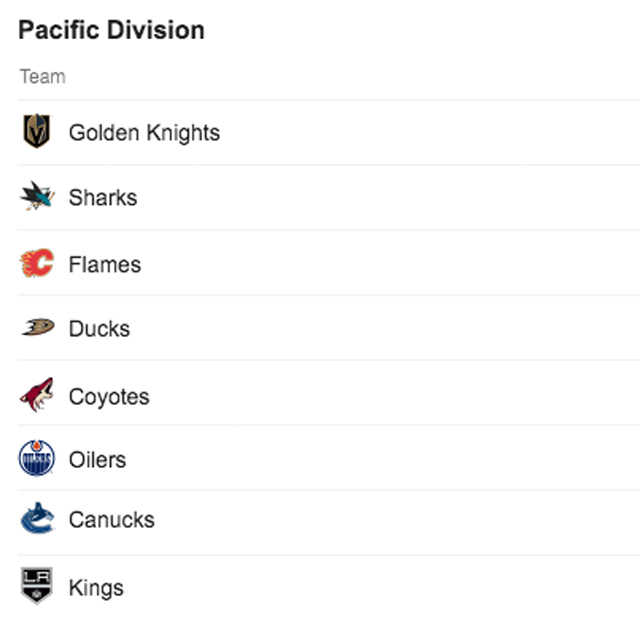Open the Golden Knights team link

point(144,133)
